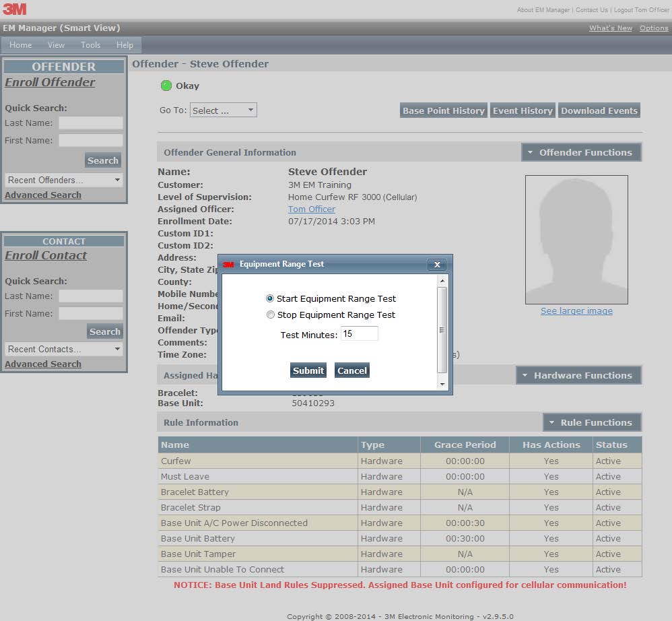Submit the equipment range test
672x621 pixels.
click(308, 370)
